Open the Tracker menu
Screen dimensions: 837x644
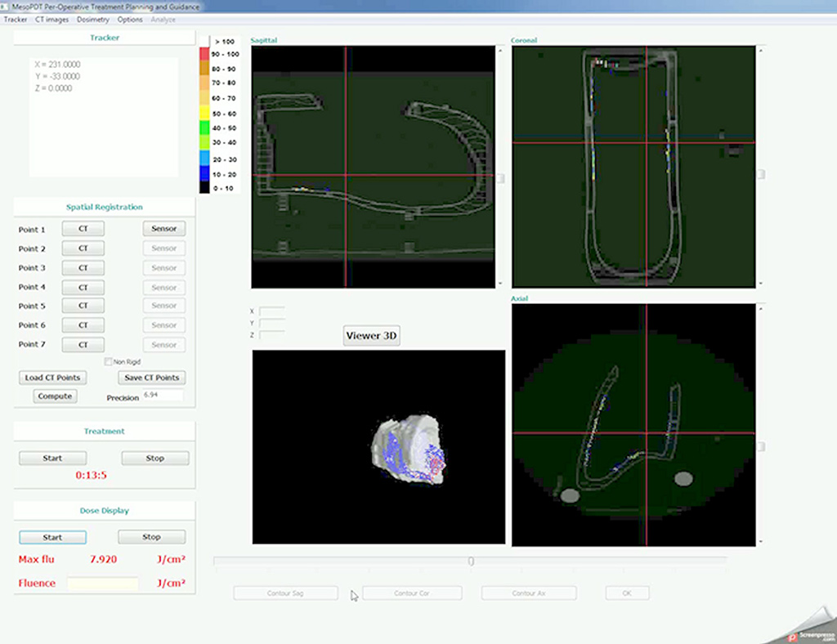click(x=16, y=20)
